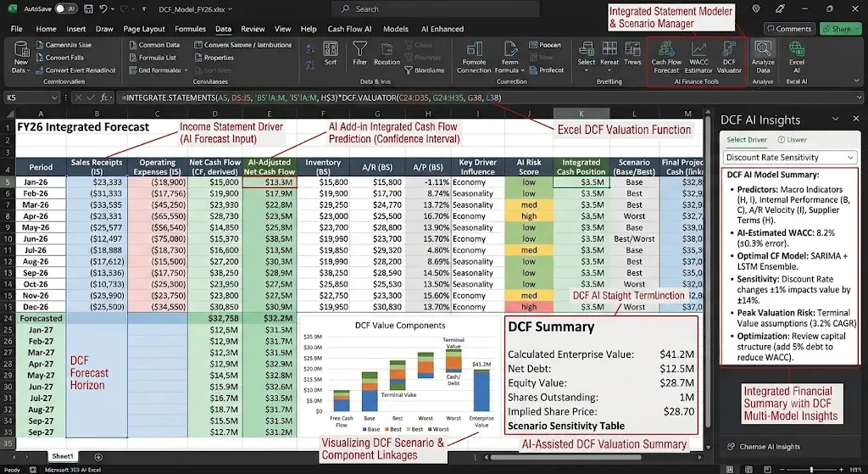Launch the Cash Flow Forecast tool
868x474 pixels.
666,58
